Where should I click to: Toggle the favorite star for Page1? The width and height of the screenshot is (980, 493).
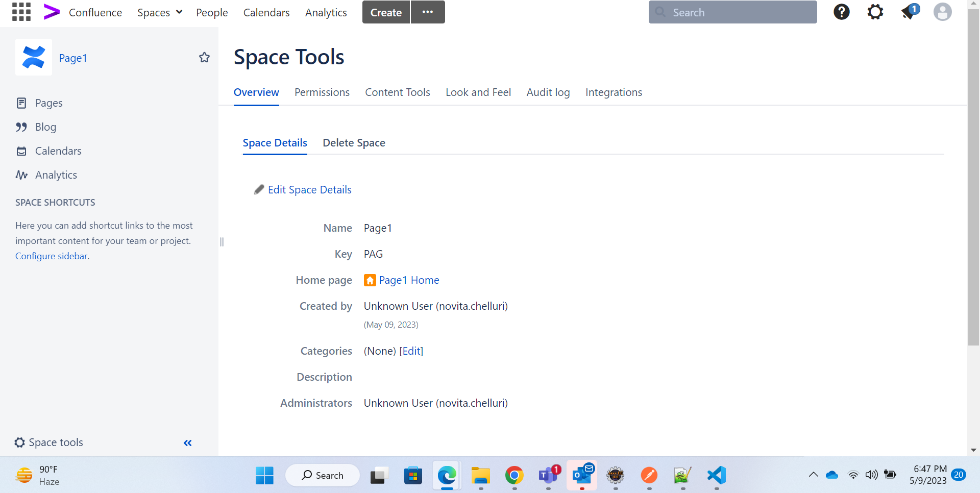(204, 57)
